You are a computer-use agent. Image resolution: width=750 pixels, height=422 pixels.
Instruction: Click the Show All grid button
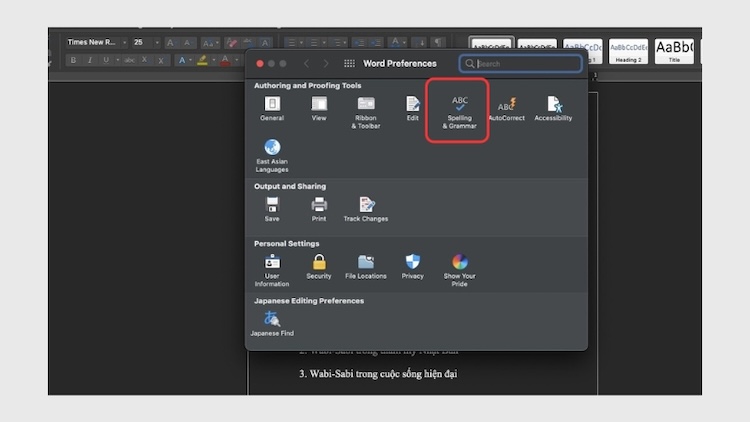pyautogui.click(x=349, y=63)
